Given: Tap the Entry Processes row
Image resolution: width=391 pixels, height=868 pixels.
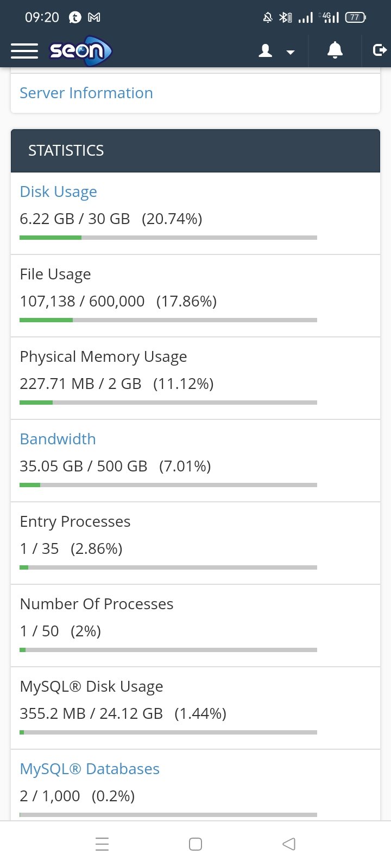Looking at the screenshot, I should [195, 543].
